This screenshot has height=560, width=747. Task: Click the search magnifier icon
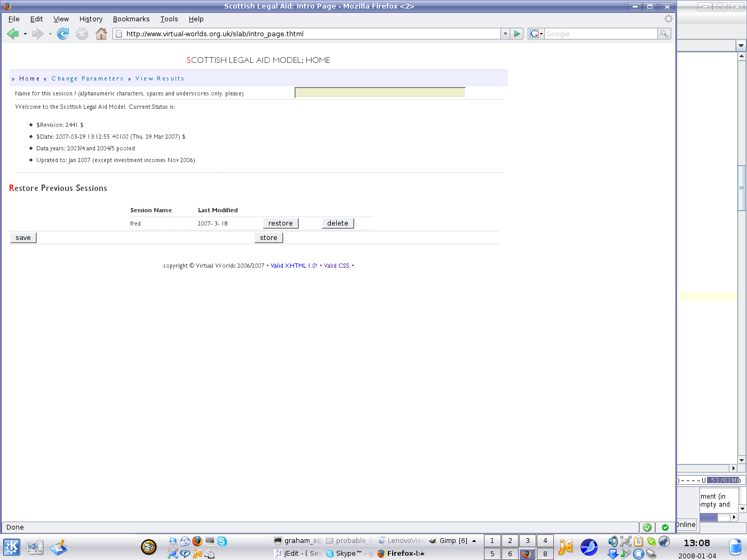(x=664, y=34)
